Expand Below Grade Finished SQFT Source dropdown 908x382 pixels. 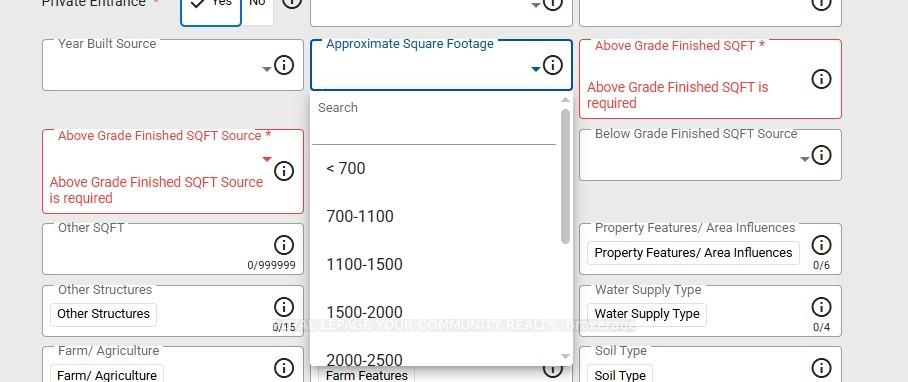pos(805,159)
